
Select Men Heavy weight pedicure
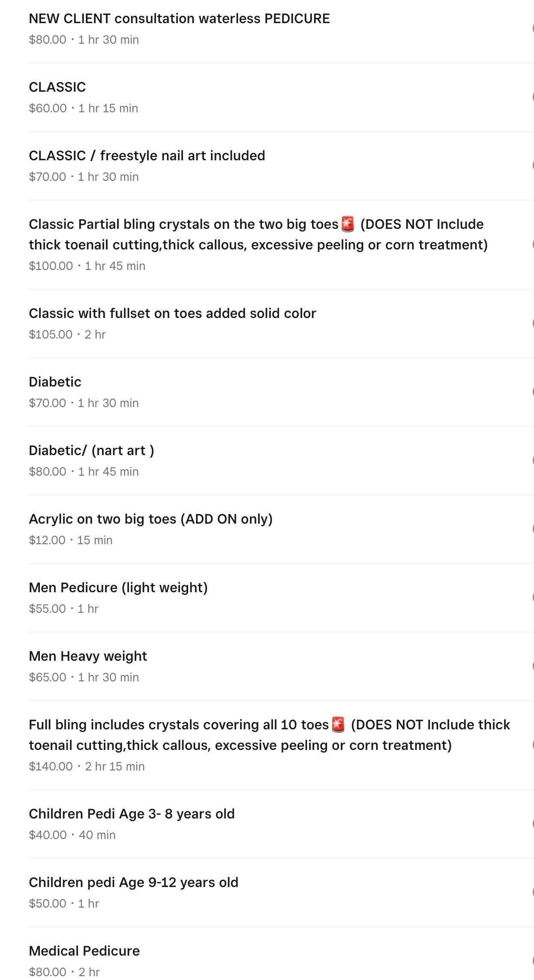88,656
